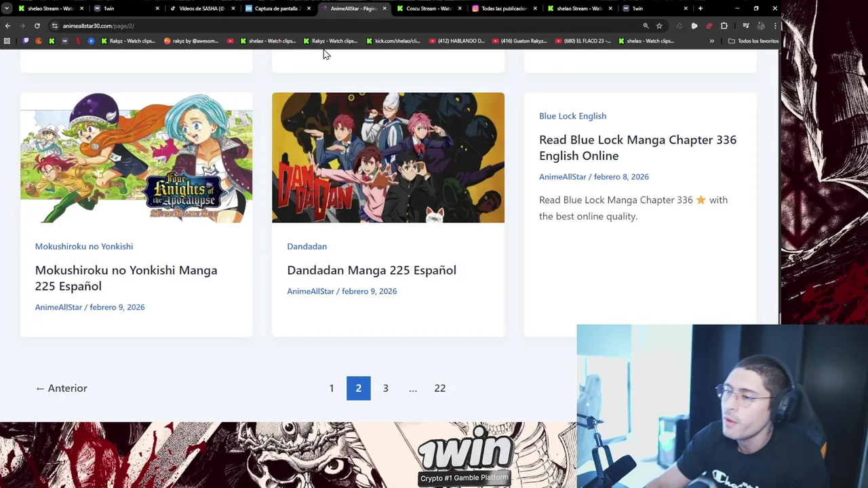
Task: Click the grey recycle-arrows extension icon
Action: 679,26
